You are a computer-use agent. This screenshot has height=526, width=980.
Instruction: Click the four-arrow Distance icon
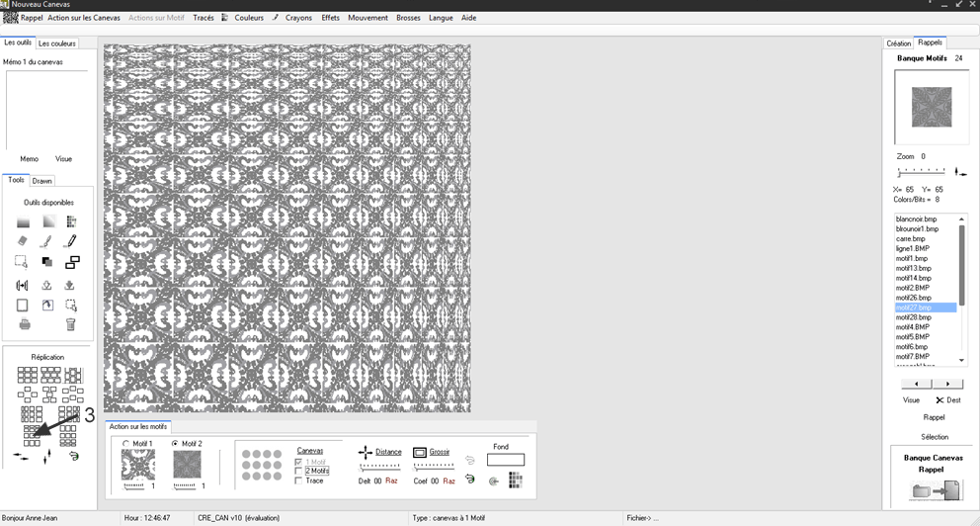pos(365,452)
